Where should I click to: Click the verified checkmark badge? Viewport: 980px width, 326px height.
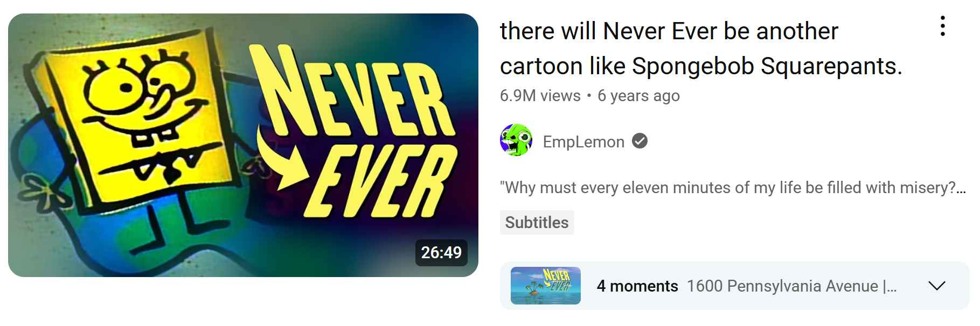coord(640,141)
